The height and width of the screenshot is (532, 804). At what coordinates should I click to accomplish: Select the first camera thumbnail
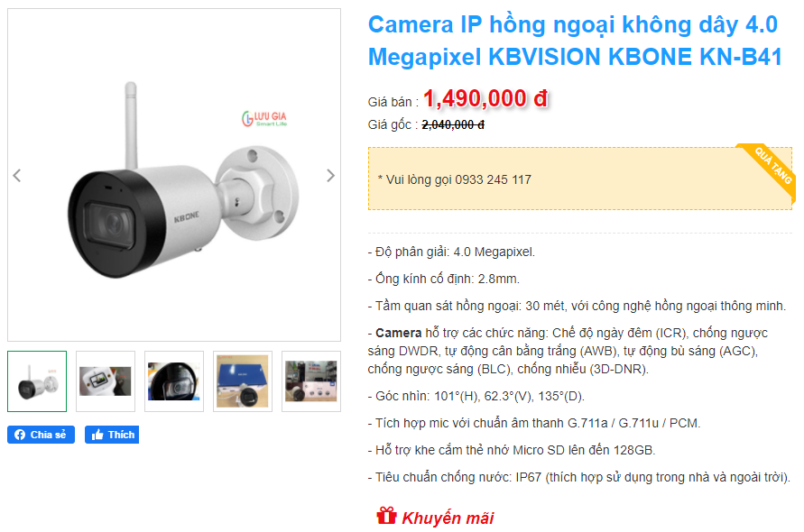tap(37, 381)
